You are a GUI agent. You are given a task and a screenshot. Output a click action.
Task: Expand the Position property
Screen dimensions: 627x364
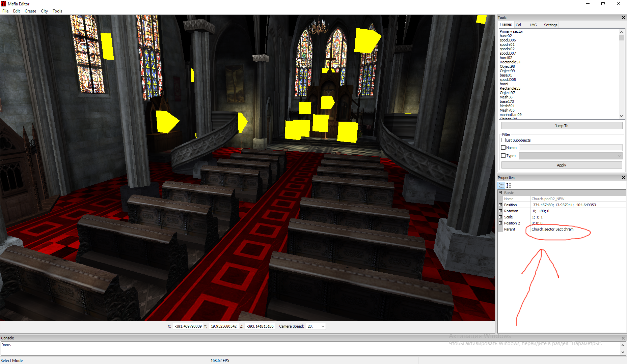tap(500, 205)
